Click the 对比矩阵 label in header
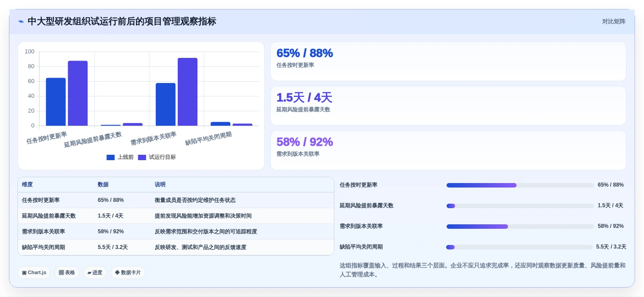Viewport: 644px width, 297px height. [x=613, y=22]
